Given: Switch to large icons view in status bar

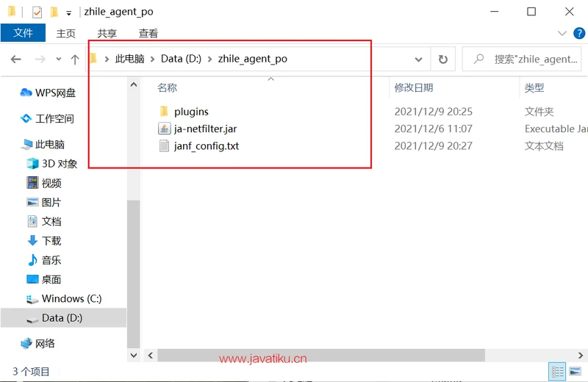Looking at the screenshot, I should pos(576,372).
